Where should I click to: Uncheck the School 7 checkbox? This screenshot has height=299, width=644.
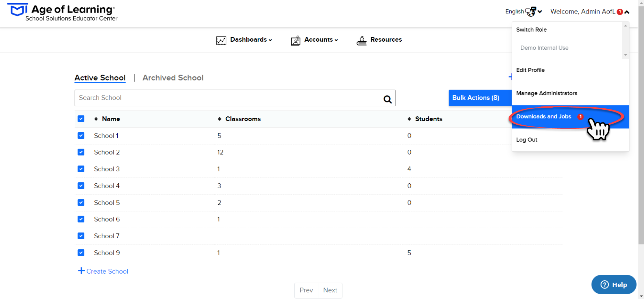[x=81, y=236]
